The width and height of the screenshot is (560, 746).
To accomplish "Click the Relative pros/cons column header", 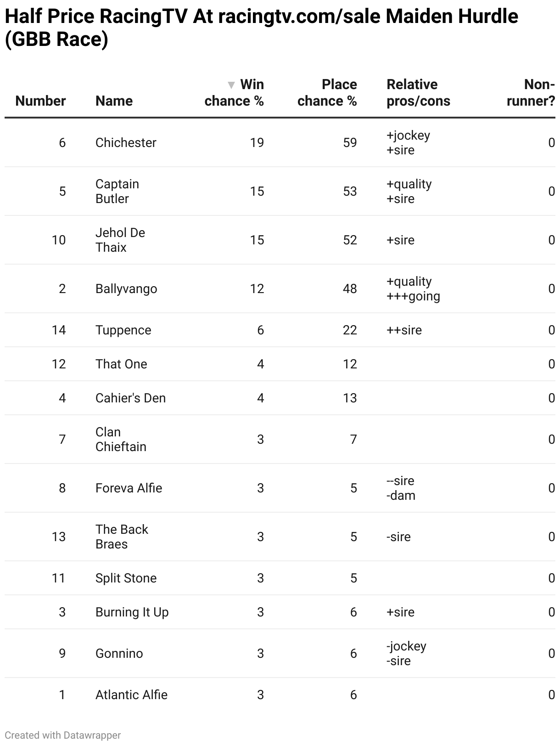I will 418,93.
